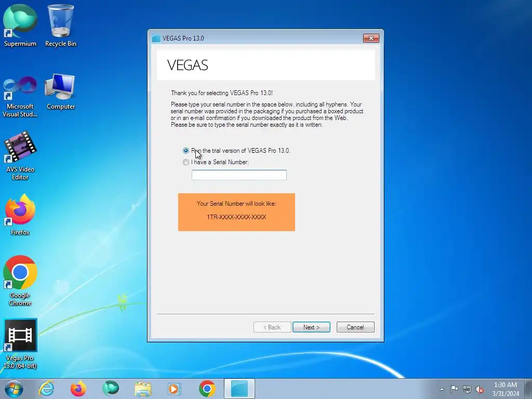Image resolution: width=532 pixels, height=399 pixels.
Task: Click 'Thank you for selecting VEGAS Pro 13.0!' text
Action: pos(221,93)
